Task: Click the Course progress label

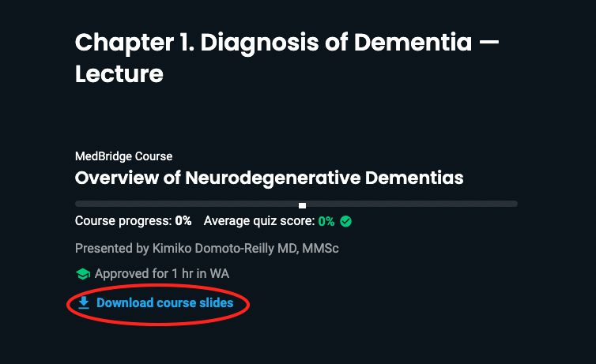Action: tap(123, 221)
